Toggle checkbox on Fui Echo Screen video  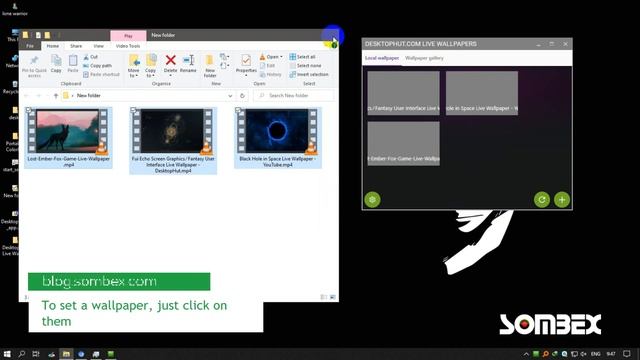click(x=133, y=110)
